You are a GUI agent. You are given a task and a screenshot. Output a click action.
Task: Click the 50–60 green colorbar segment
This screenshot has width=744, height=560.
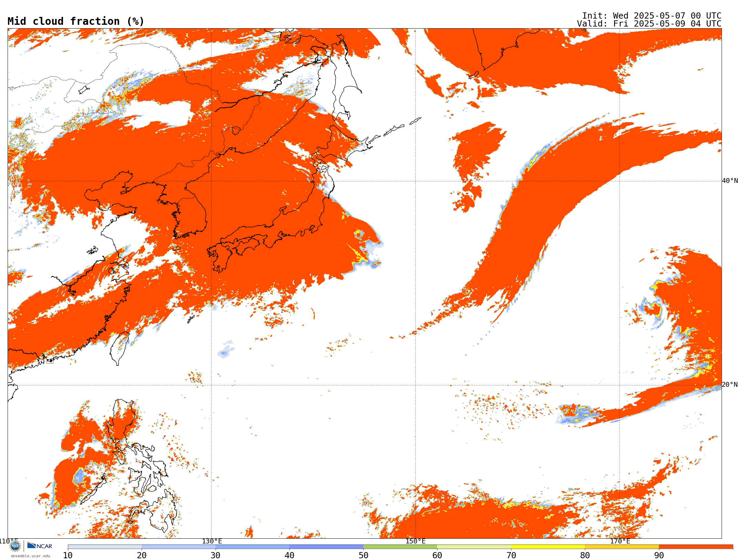pos(400,547)
